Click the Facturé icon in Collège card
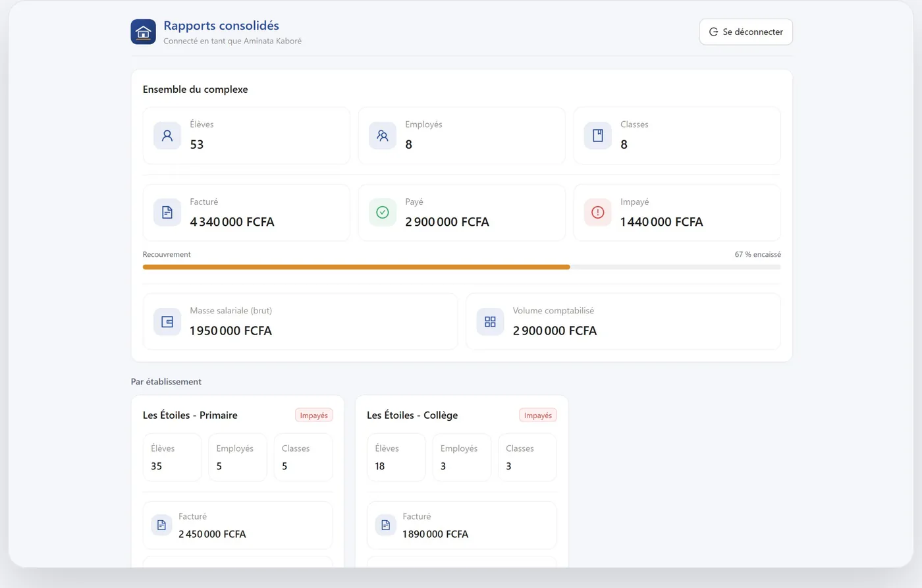Screen dimensions: 922x588 (385, 525)
